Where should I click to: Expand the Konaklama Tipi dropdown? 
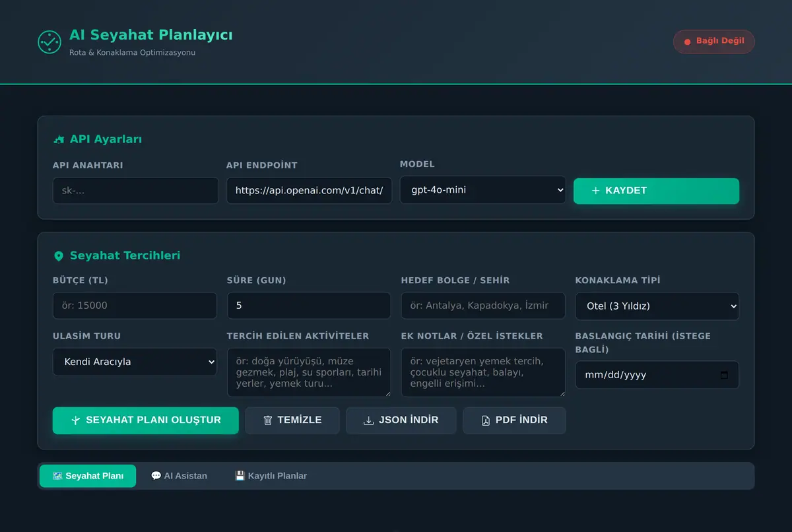(657, 306)
